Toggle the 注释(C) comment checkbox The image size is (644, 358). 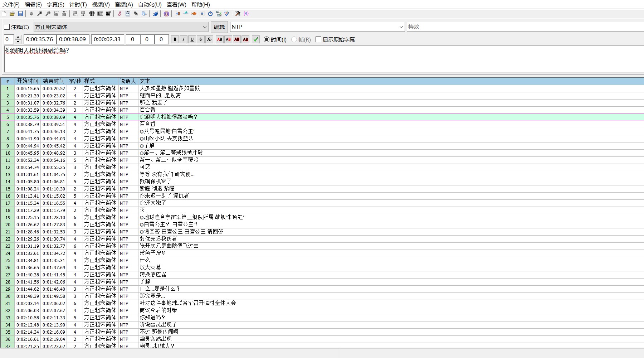point(7,27)
